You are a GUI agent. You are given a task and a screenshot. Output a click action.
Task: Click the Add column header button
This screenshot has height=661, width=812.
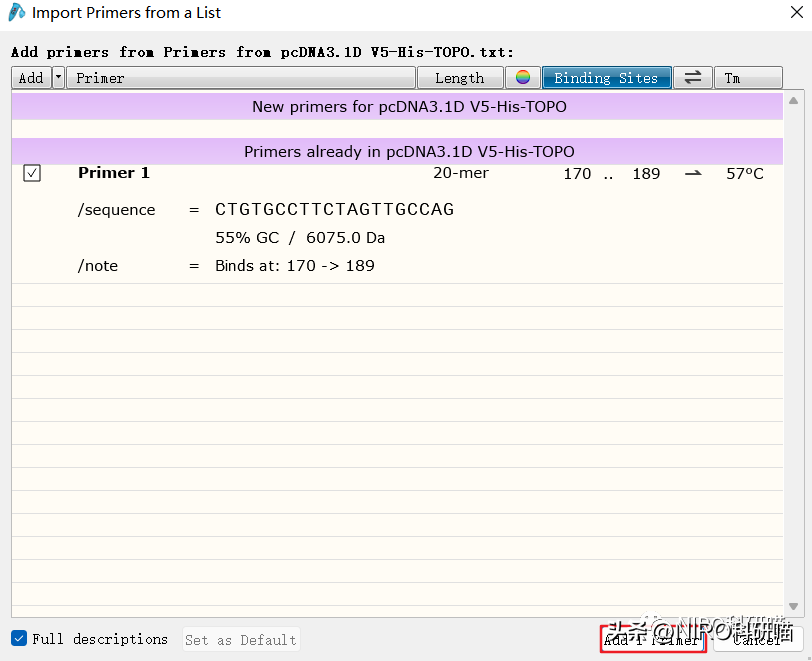tap(31, 78)
